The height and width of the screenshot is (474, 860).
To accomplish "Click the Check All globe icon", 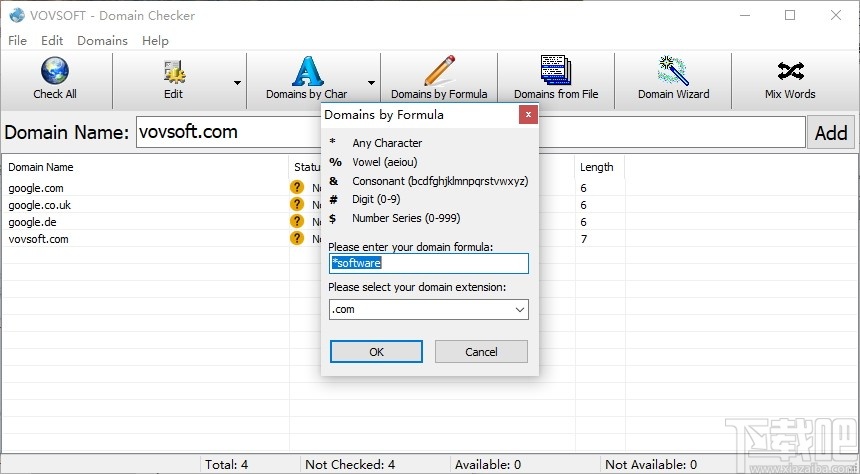I will point(55,71).
